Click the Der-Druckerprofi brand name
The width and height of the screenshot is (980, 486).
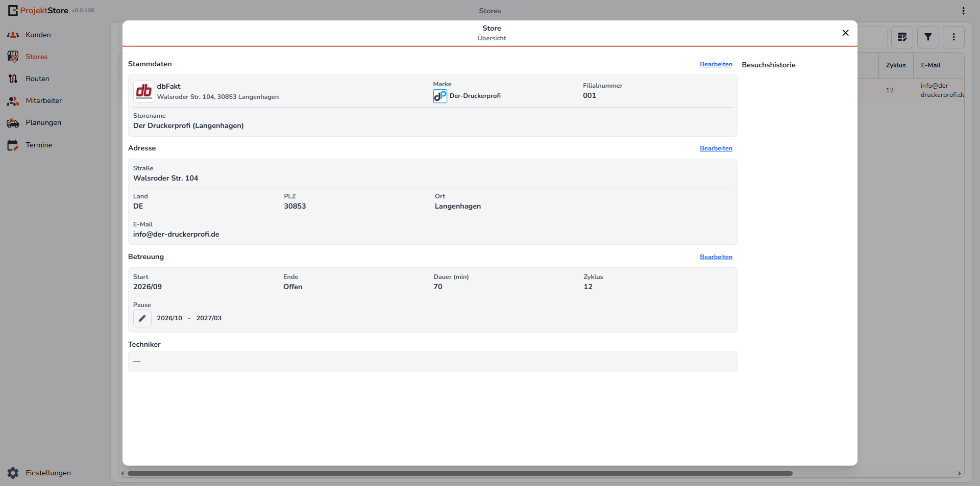point(475,96)
